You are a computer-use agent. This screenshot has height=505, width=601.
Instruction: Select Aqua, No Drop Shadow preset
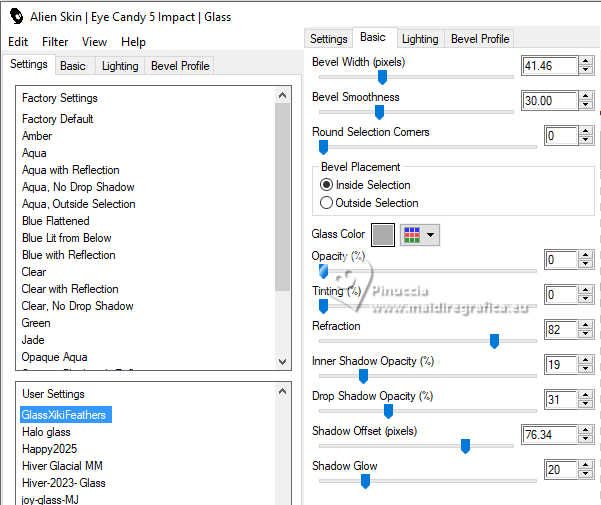[x=78, y=187]
